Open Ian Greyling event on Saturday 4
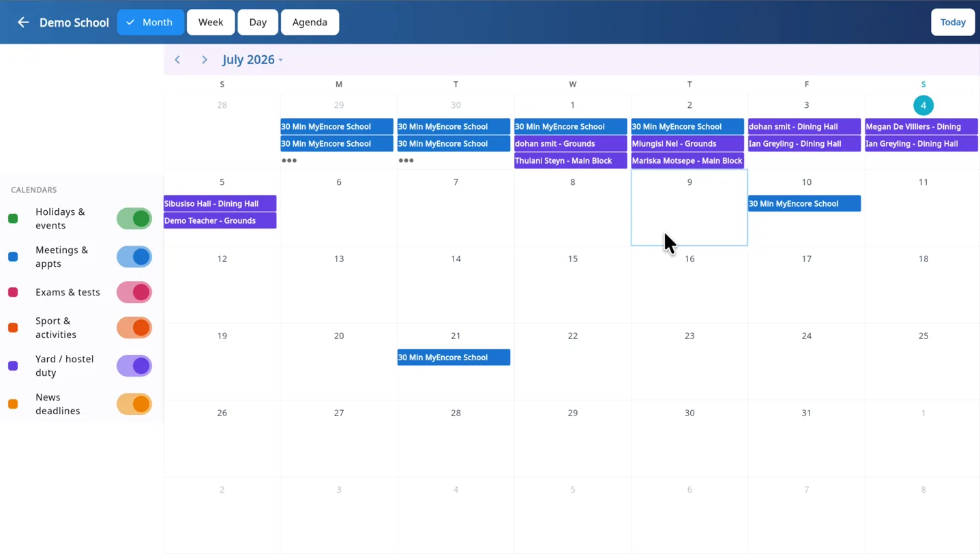 [x=921, y=144]
